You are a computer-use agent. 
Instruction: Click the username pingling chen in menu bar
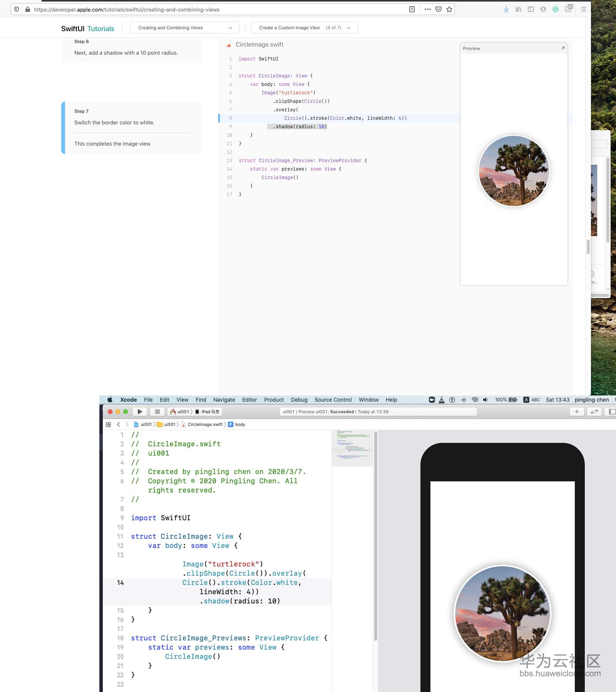coord(592,400)
